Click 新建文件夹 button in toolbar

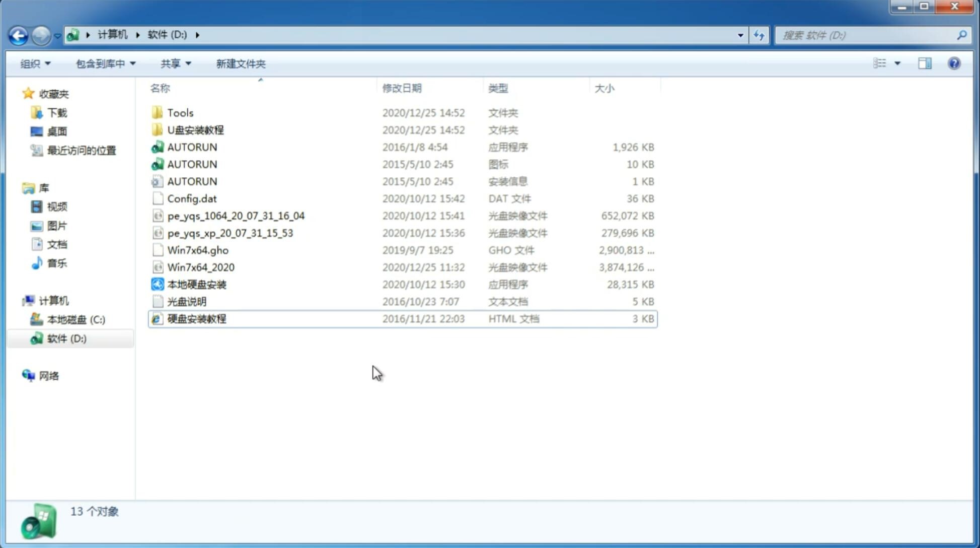(x=240, y=62)
